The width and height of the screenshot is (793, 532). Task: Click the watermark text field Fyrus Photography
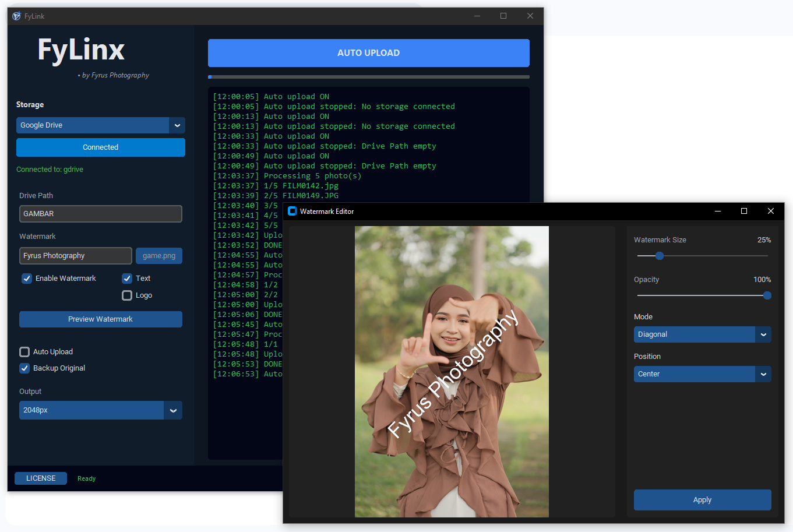click(x=76, y=256)
